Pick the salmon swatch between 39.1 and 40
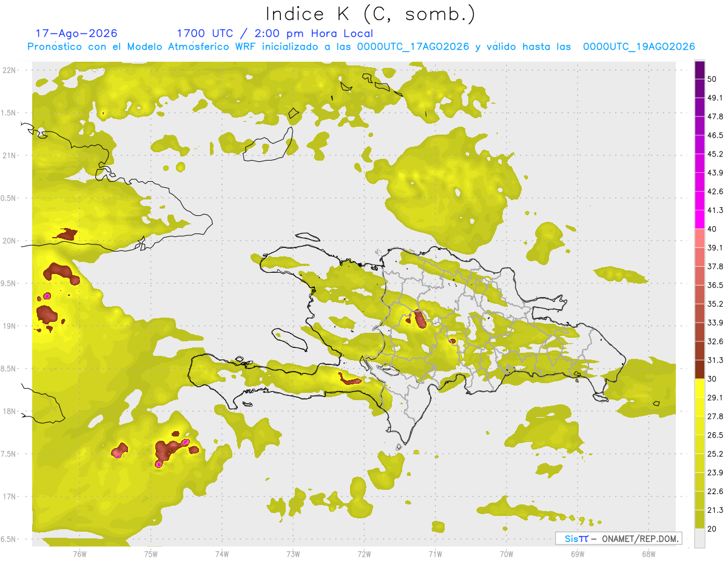Screen dimensions: 728x562 coord(699,238)
